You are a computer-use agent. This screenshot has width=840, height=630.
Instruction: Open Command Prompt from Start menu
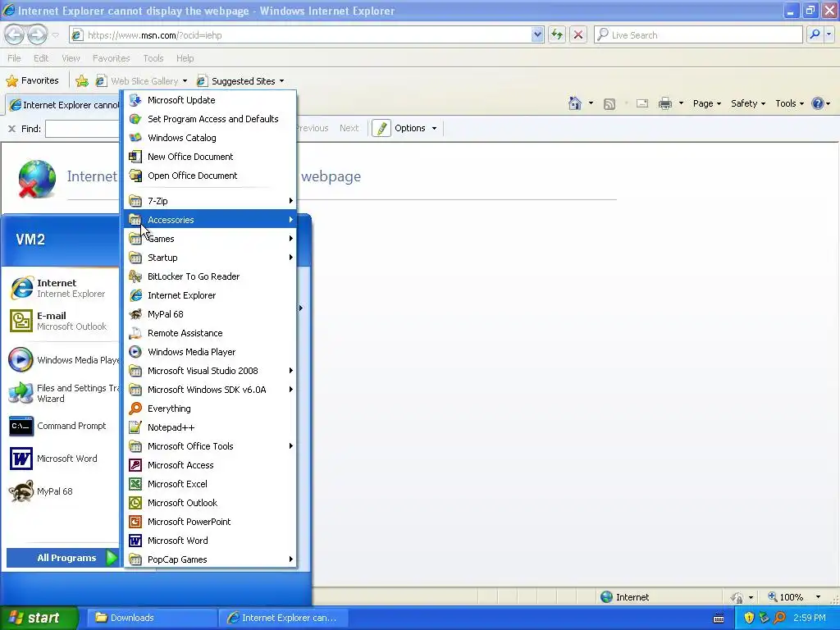click(63, 426)
